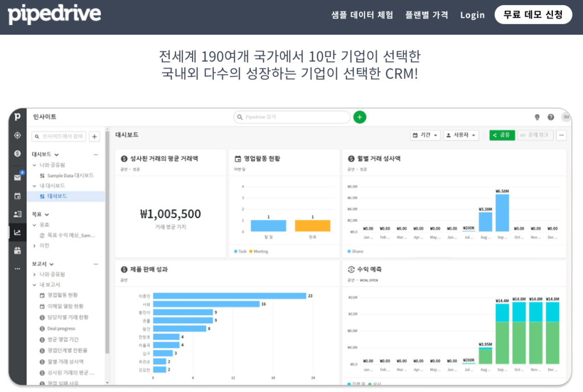Screen dimensions: 583x392
Task: Open Mail icon in sidebar
Action: (17, 177)
